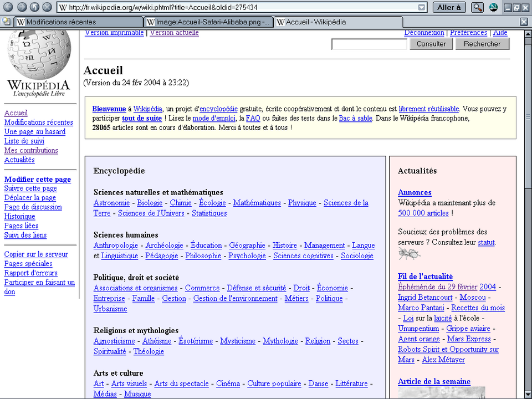
Task: Open 'Une page au hasard' link
Action: pos(34,132)
